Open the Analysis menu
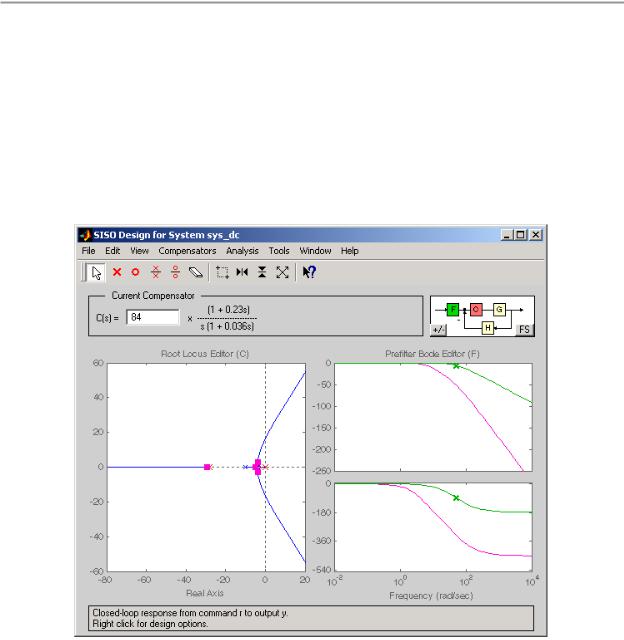 click(x=242, y=251)
